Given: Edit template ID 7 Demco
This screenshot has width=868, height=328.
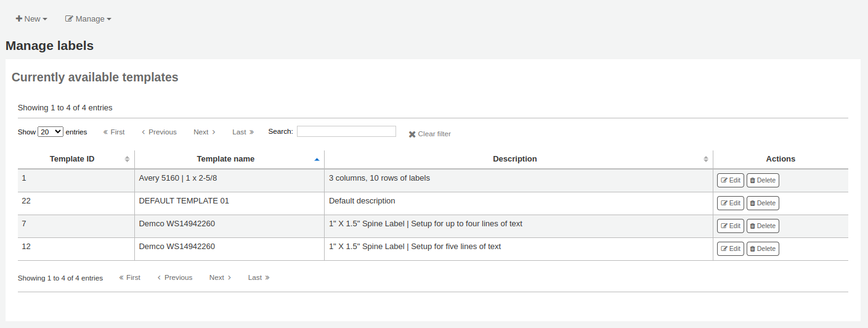Looking at the screenshot, I should (x=730, y=226).
